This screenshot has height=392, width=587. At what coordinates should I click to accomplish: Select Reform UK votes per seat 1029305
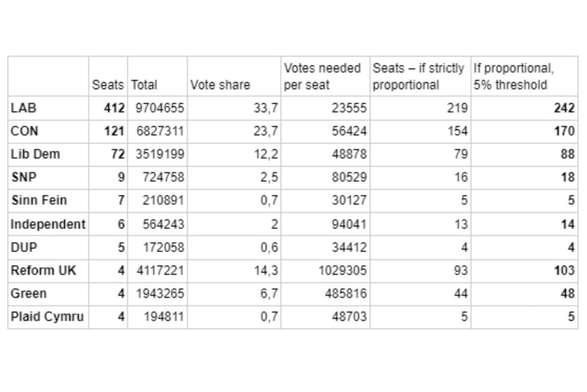(x=343, y=271)
